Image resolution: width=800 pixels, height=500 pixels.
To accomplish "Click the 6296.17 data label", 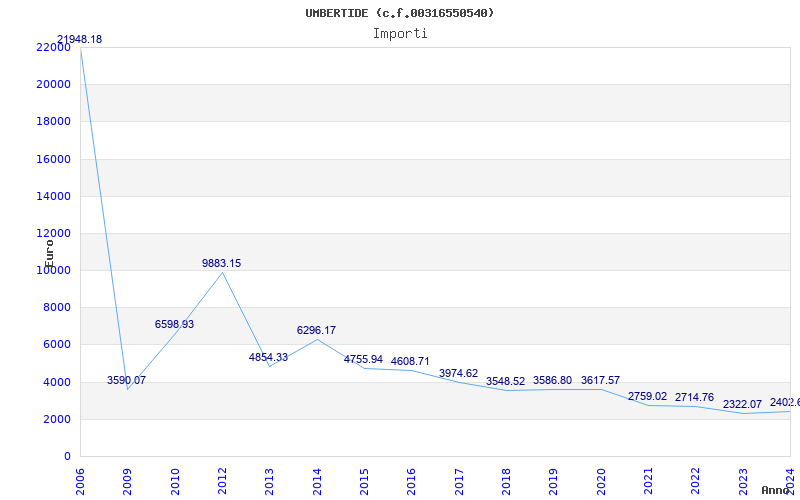I will pos(316,330).
